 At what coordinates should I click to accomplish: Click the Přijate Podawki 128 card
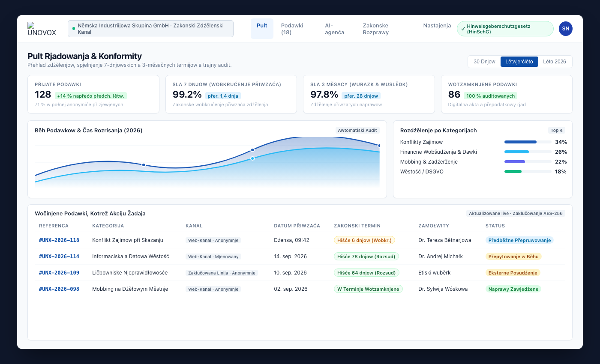tap(93, 94)
